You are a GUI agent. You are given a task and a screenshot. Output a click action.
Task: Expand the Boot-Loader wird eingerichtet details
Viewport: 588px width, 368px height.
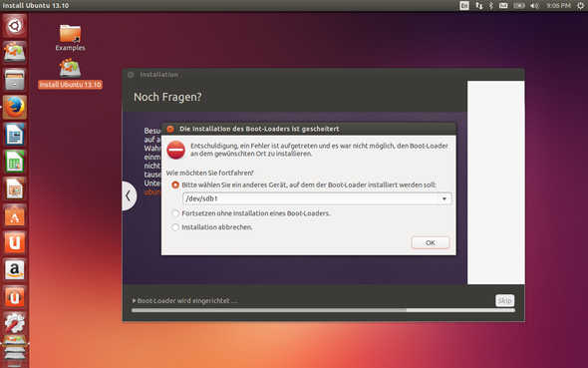point(135,301)
